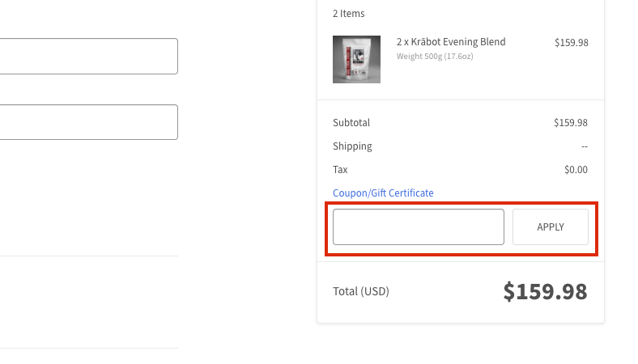Click the Shipping label
Screen dimensions: 638x364
pos(352,146)
